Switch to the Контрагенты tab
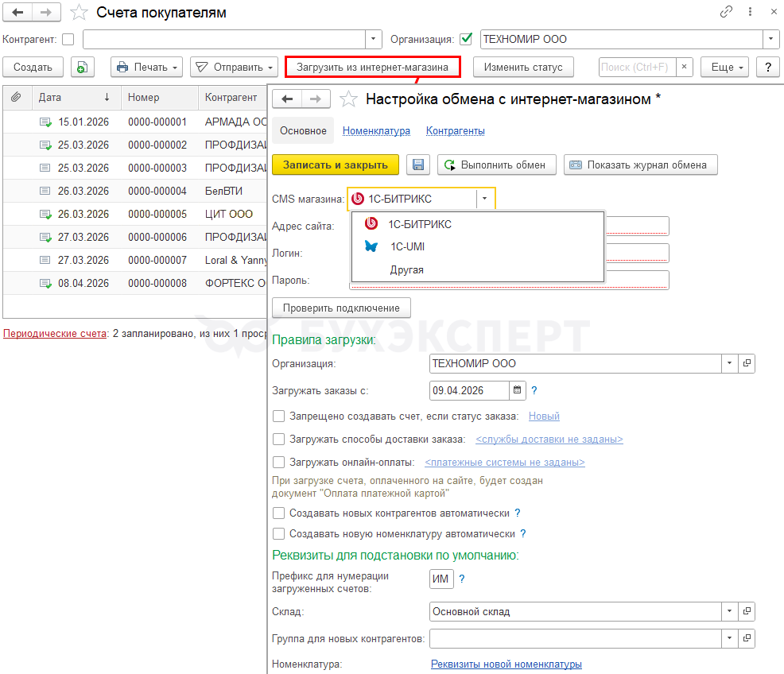This screenshot has height=674, width=784. point(455,130)
